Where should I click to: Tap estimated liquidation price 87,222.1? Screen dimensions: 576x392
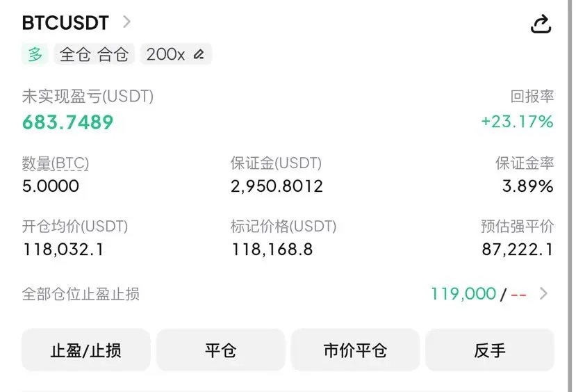tap(518, 250)
